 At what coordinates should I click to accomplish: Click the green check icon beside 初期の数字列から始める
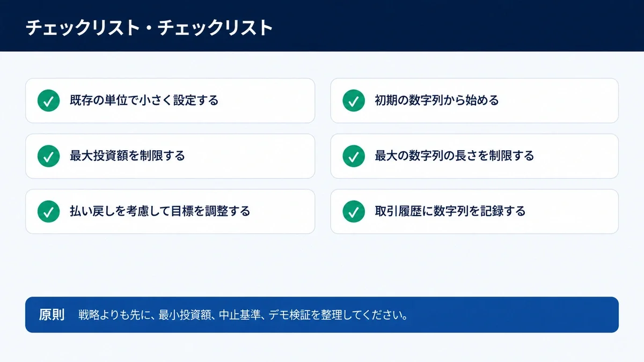point(354,100)
